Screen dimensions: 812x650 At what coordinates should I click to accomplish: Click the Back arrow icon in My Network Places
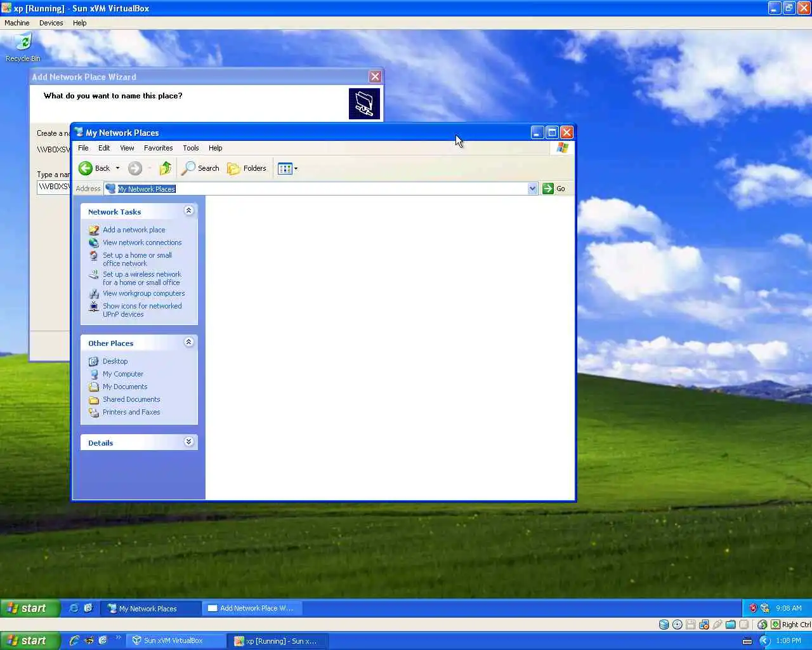click(x=86, y=168)
